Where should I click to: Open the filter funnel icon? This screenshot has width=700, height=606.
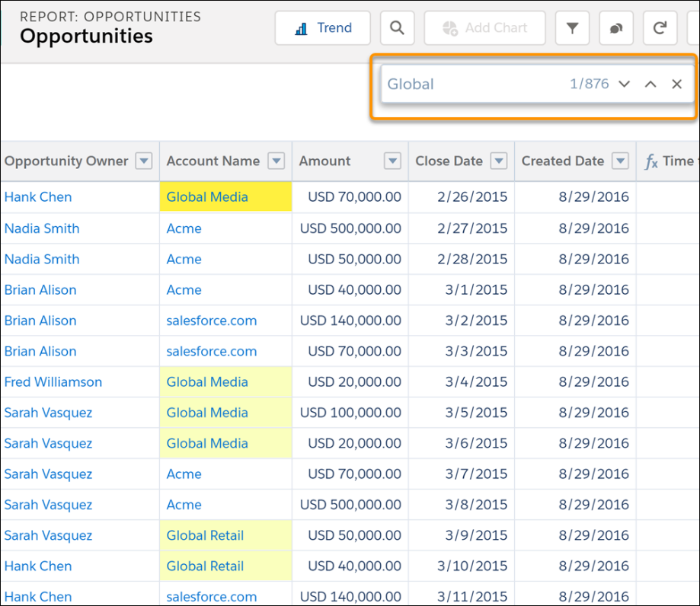pyautogui.click(x=572, y=28)
